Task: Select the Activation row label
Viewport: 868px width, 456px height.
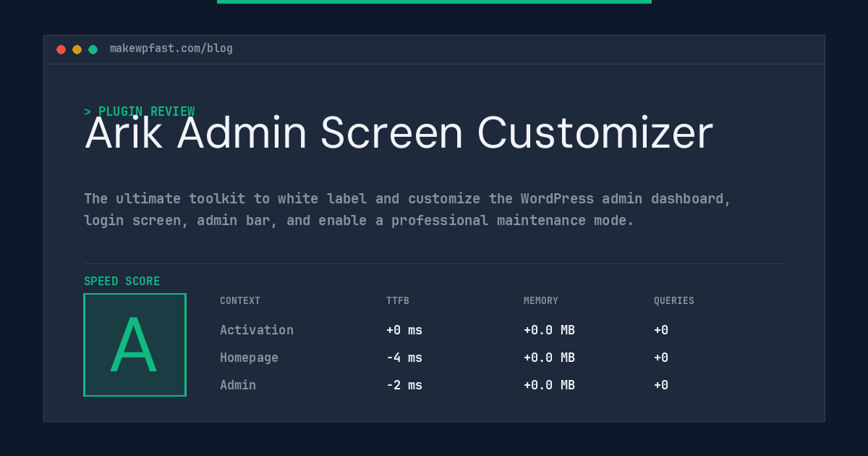Action: click(257, 330)
